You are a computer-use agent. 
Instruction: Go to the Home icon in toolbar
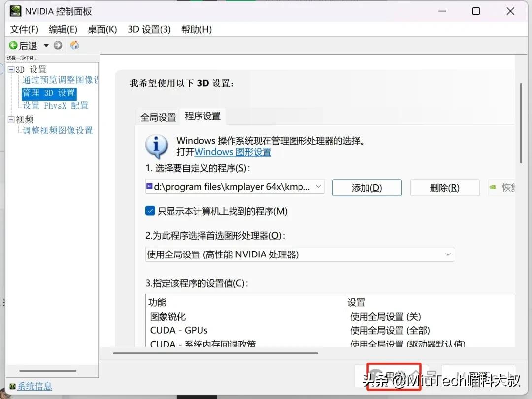(75, 45)
